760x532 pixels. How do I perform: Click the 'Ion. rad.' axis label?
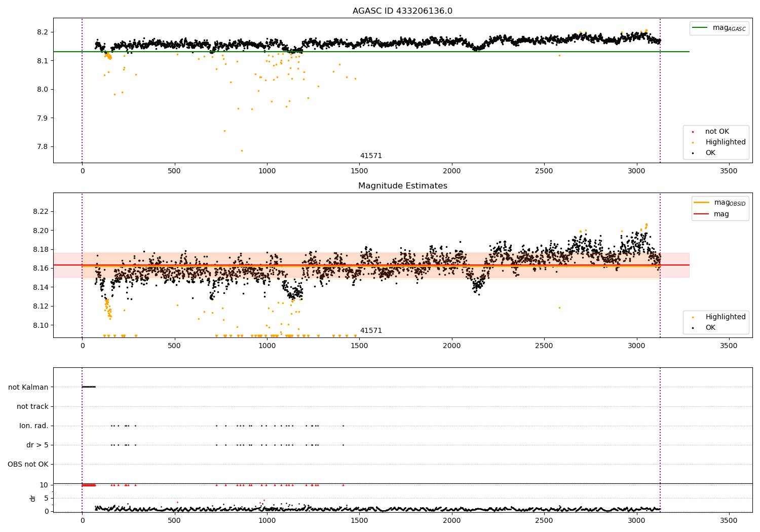pyautogui.click(x=34, y=426)
